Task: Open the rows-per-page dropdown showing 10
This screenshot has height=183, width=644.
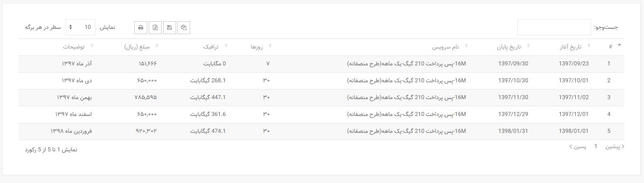Action: [x=80, y=27]
